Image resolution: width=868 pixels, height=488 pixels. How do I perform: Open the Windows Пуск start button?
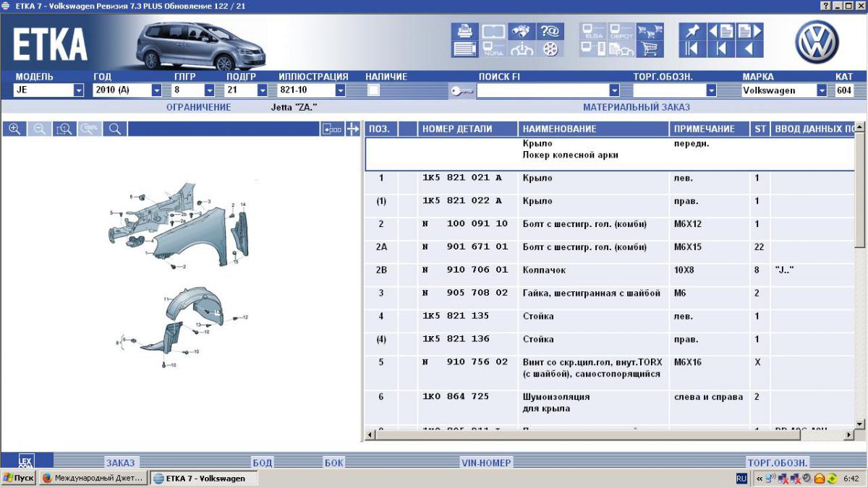(19, 479)
